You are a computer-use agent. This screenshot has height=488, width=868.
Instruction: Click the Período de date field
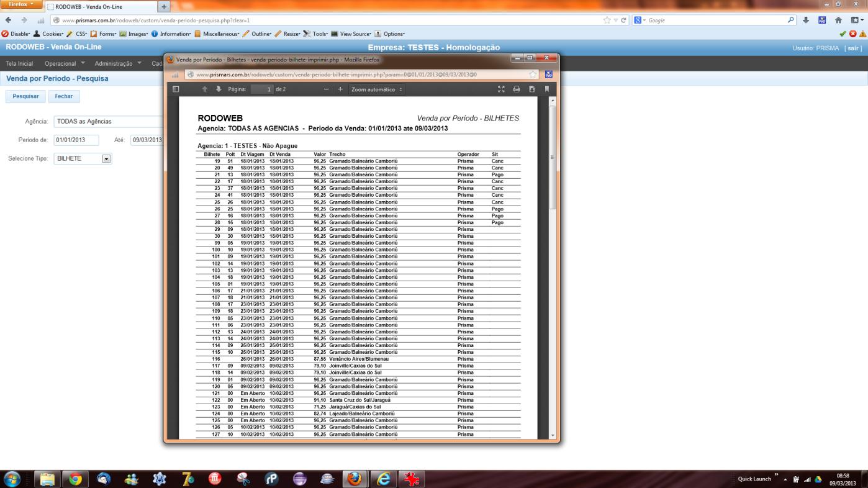click(76, 140)
